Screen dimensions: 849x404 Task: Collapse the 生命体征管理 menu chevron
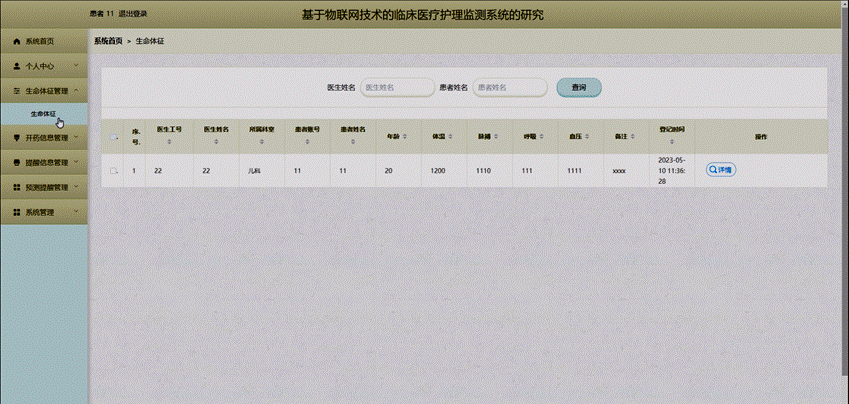pyautogui.click(x=77, y=90)
